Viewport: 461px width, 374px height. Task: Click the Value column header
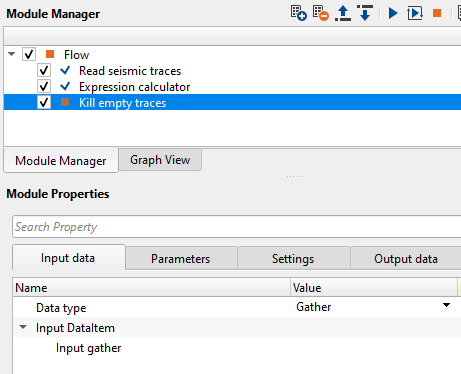click(x=374, y=288)
